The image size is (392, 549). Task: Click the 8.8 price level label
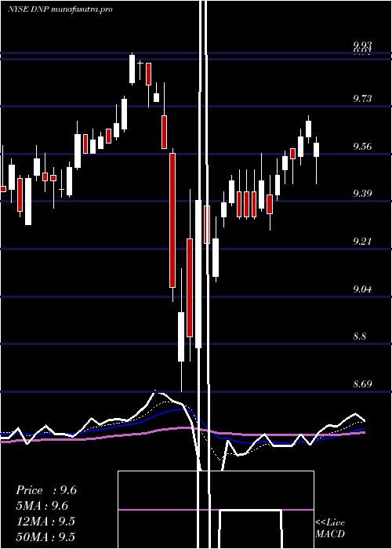coord(360,336)
